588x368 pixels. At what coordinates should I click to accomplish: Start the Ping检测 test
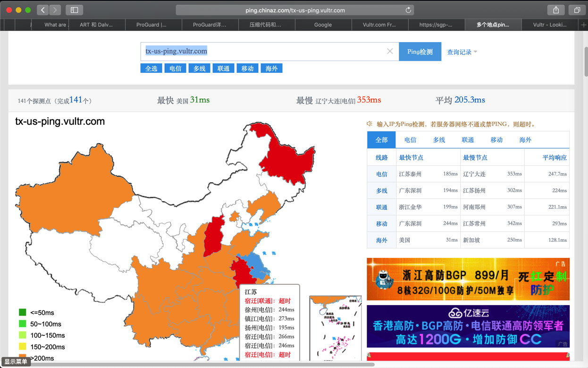(x=420, y=51)
